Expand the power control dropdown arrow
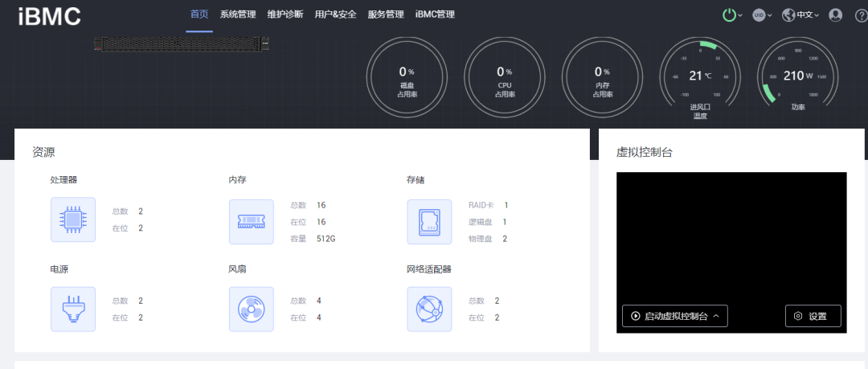 pyautogui.click(x=740, y=15)
